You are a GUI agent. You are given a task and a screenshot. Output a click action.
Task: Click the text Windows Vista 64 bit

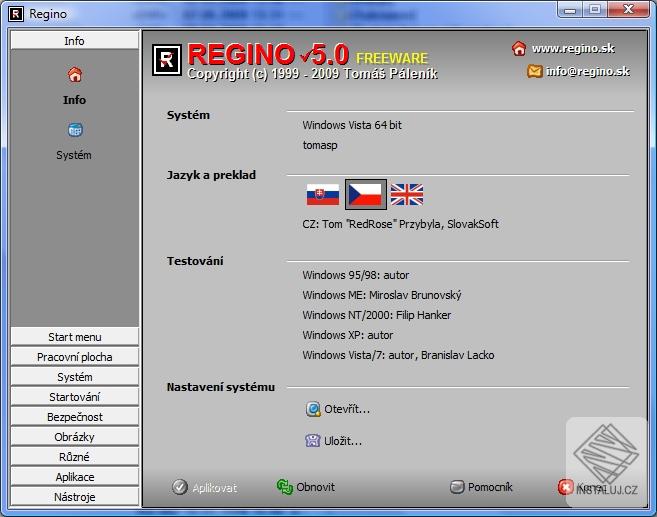(352, 125)
